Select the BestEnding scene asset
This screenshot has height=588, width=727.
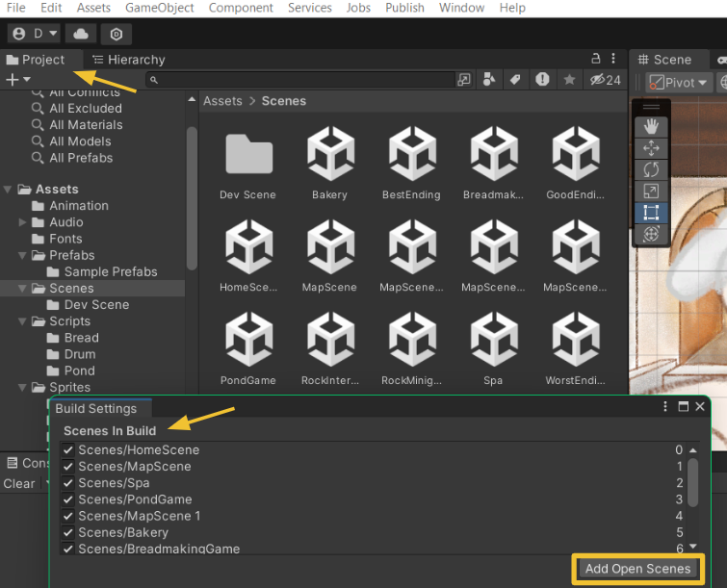click(412, 164)
